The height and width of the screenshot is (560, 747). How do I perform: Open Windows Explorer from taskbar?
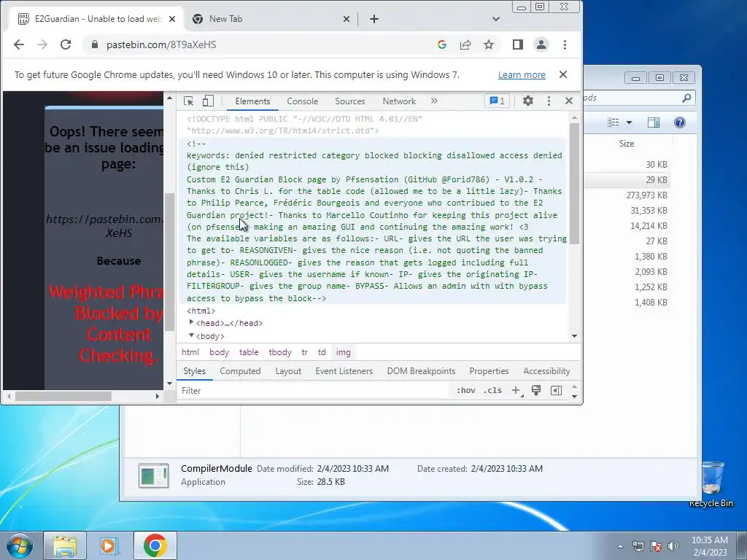point(65,545)
